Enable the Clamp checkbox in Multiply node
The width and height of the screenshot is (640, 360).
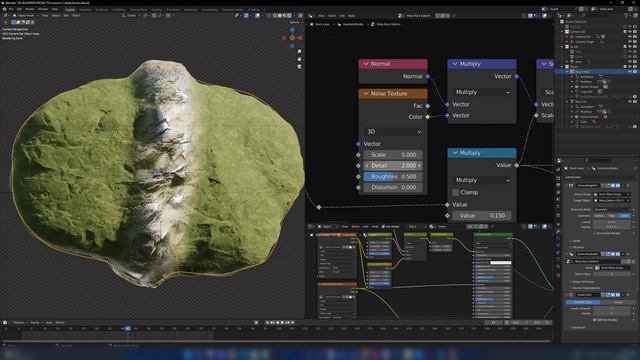pos(456,192)
